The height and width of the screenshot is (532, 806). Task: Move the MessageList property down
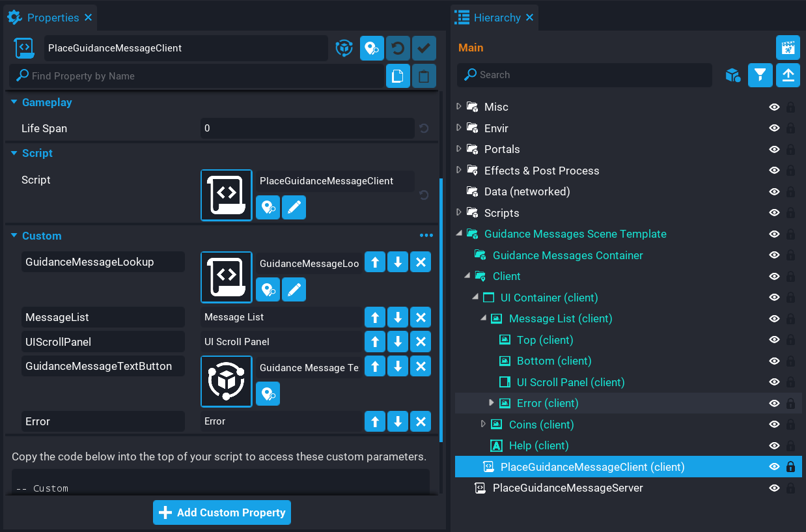click(398, 318)
